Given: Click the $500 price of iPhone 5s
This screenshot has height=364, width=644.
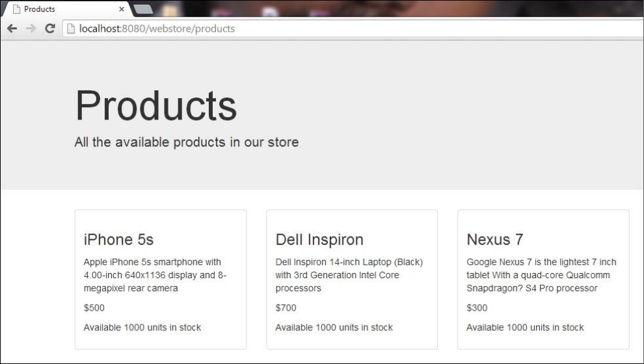Looking at the screenshot, I should click(94, 307).
